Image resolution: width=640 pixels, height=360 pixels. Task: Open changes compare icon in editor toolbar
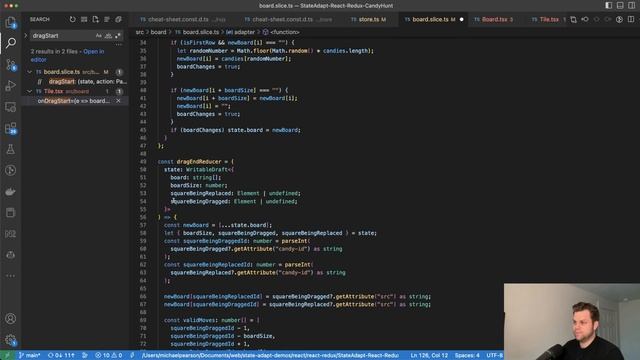click(x=573, y=19)
